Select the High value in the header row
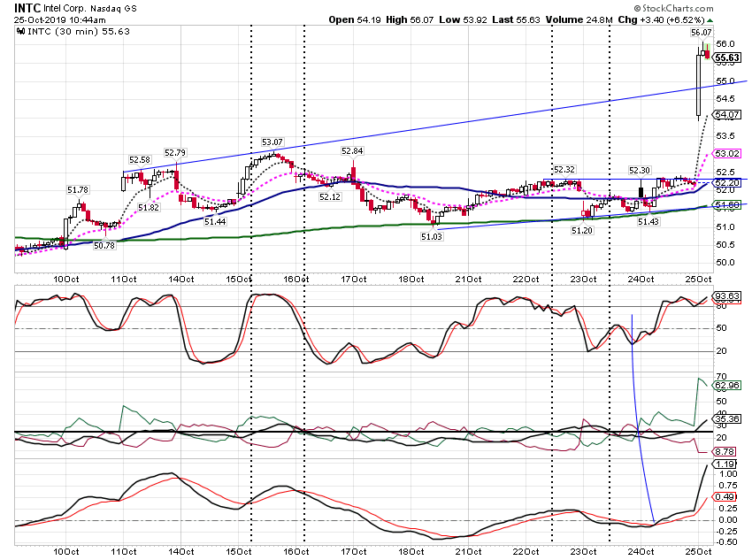The height and width of the screenshot is (560, 752). pos(410,20)
